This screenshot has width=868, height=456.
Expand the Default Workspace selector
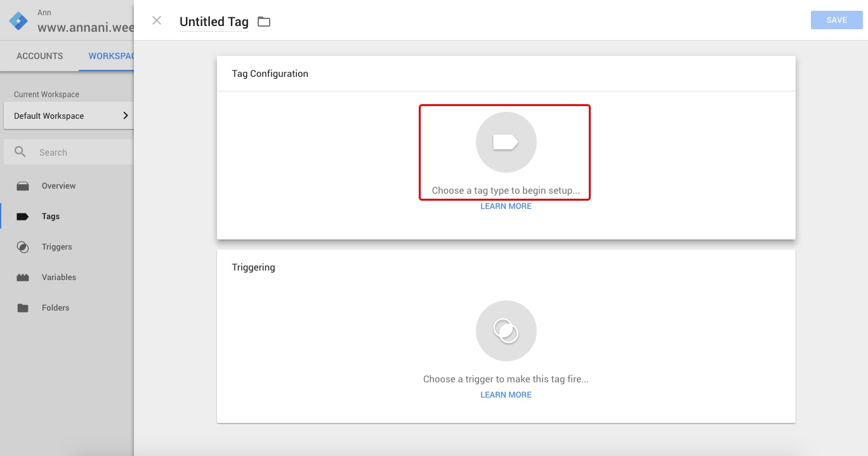pos(69,116)
